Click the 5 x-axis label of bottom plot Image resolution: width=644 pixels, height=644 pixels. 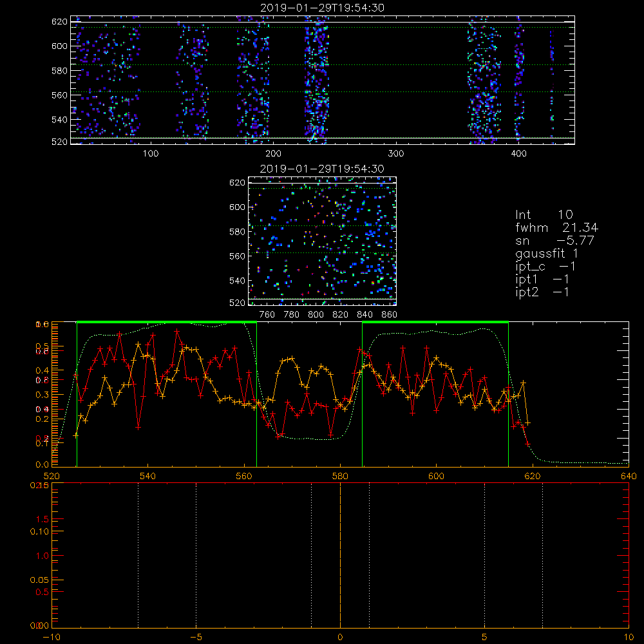coord(485,637)
